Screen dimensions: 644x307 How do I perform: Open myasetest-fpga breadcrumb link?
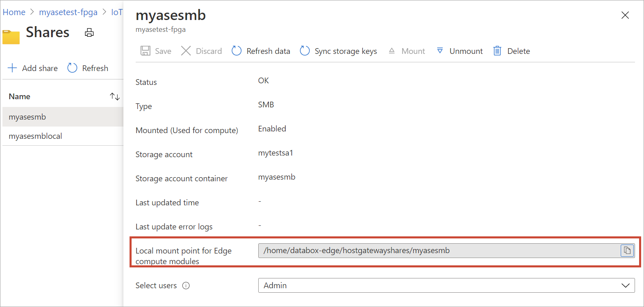(68, 12)
